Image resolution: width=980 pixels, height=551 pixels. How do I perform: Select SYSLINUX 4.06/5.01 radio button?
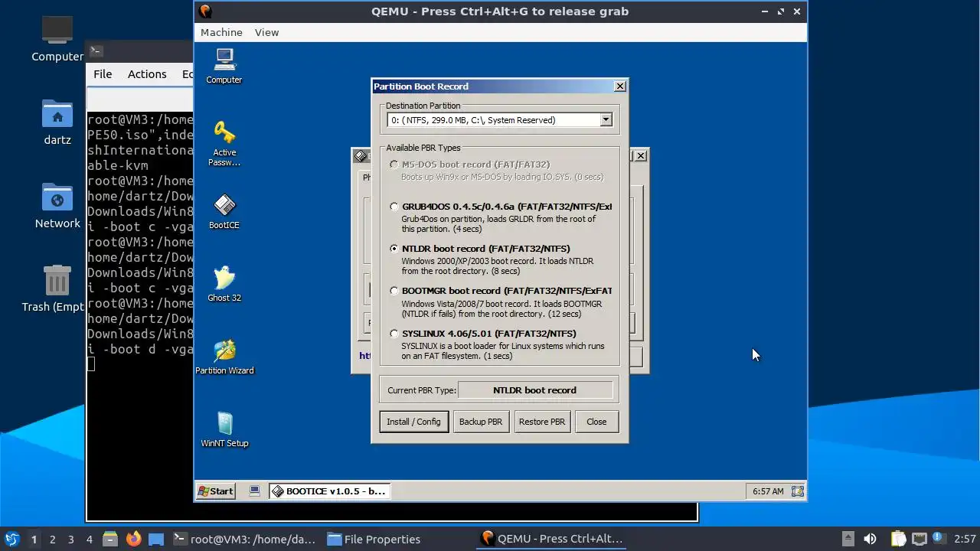point(394,334)
